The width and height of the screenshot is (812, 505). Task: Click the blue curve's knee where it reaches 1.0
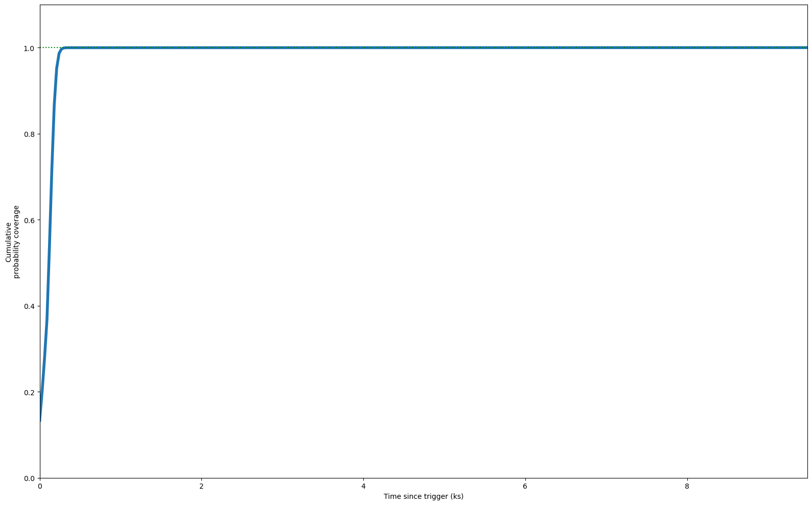point(63,48)
